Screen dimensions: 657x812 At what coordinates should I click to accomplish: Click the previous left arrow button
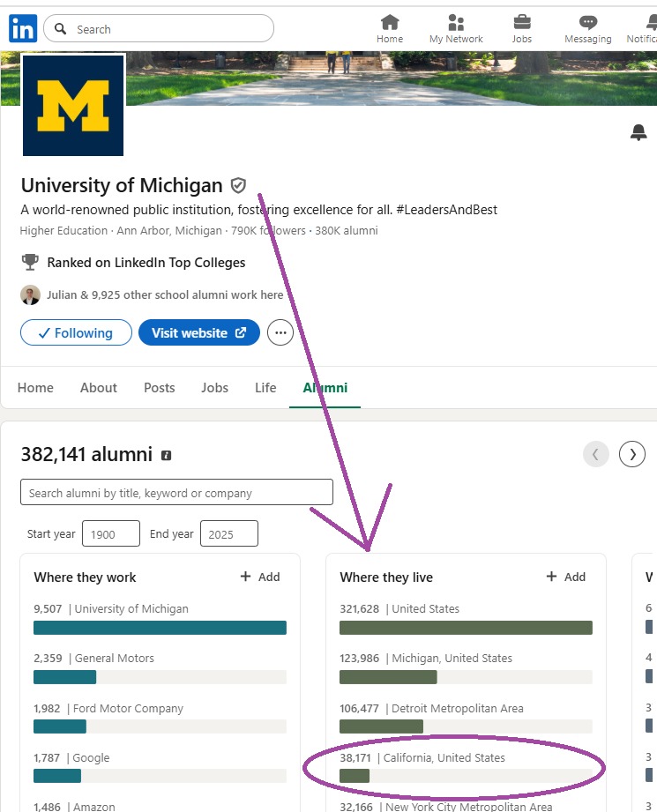coord(596,454)
